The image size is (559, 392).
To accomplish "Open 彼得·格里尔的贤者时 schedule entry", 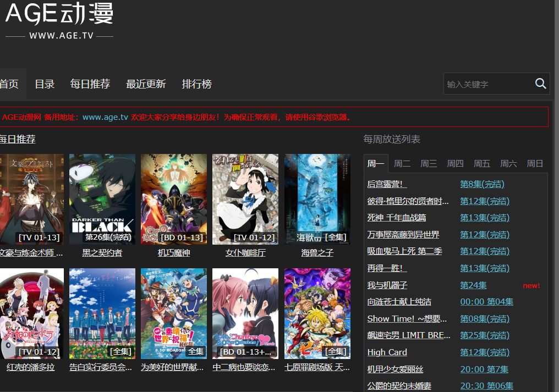I will [408, 201].
